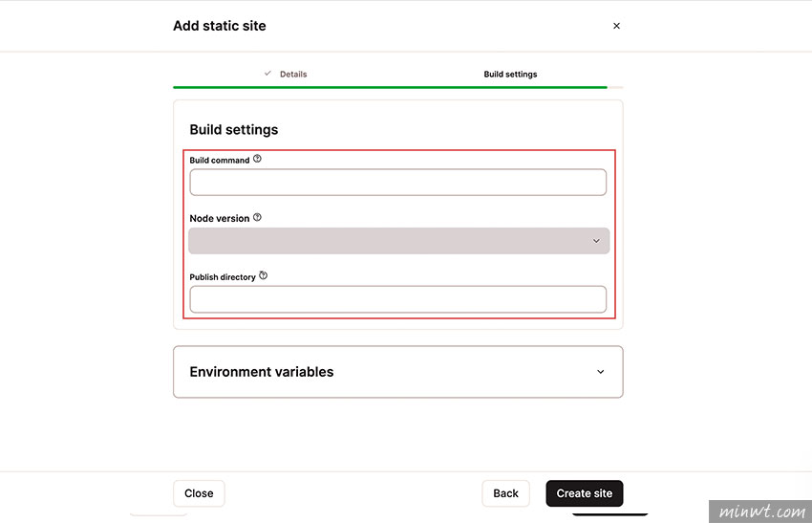
Task: Click the Add static site title
Action: 220,26
